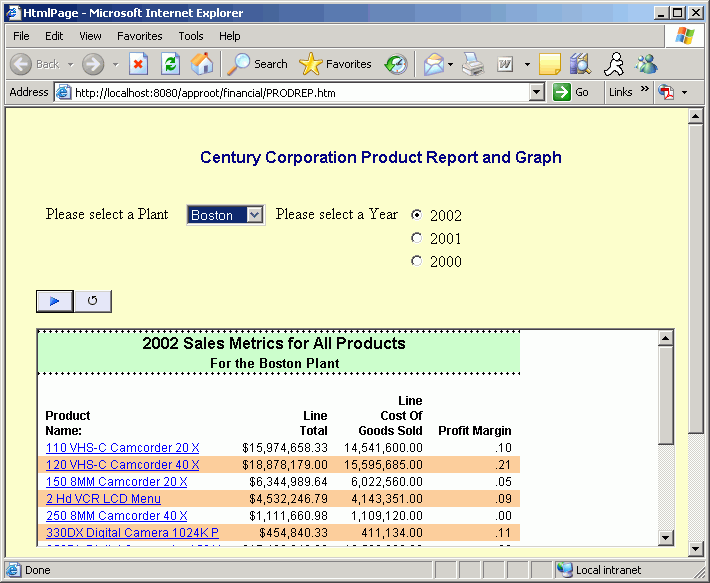Open the Tools menu
This screenshot has height=583, width=710.
coord(191,36)
